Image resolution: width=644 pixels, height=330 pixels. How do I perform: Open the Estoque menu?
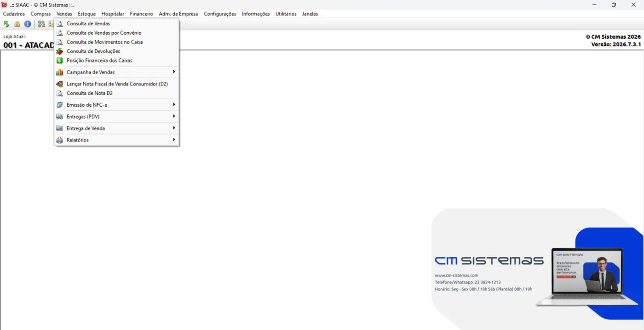(x=87, y=14)
